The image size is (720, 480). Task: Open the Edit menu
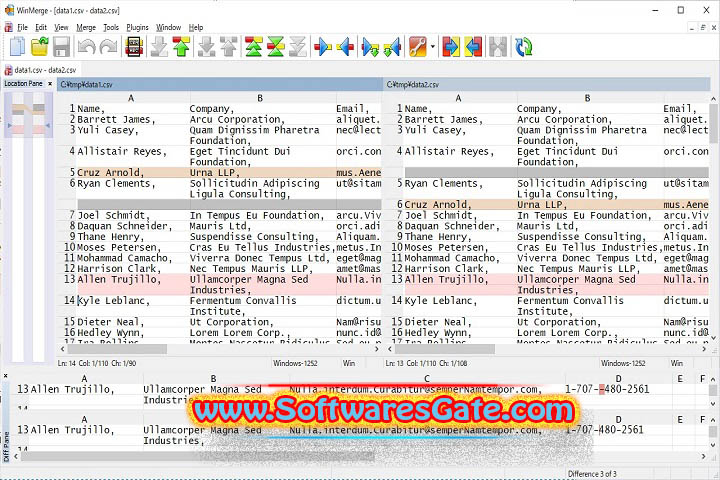(x=41, y=28)
